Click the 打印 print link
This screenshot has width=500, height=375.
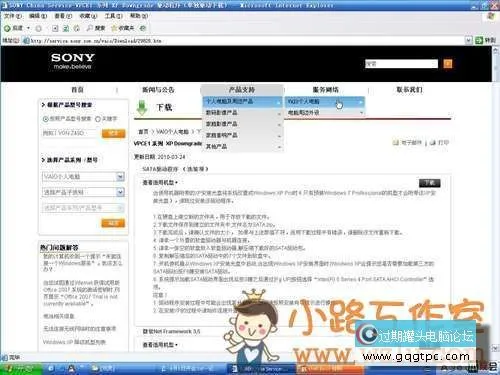click(439, 143)
